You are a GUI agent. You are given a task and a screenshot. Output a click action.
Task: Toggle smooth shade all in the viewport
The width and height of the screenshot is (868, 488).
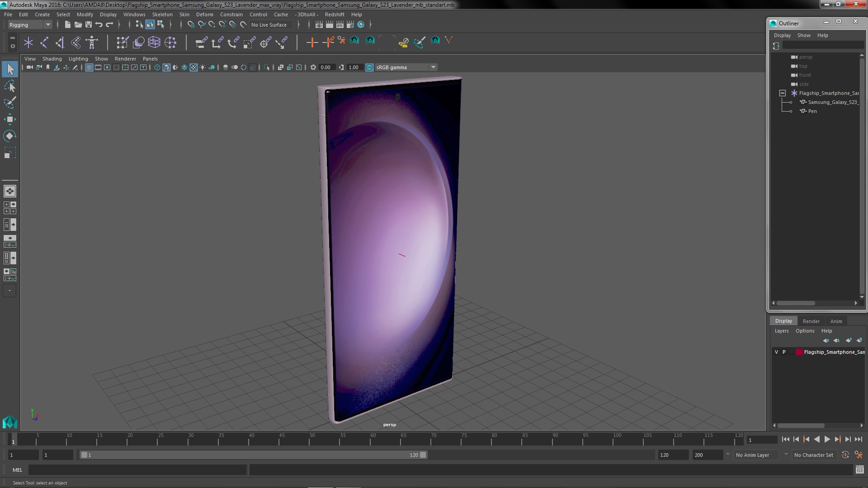pos(166,67)
